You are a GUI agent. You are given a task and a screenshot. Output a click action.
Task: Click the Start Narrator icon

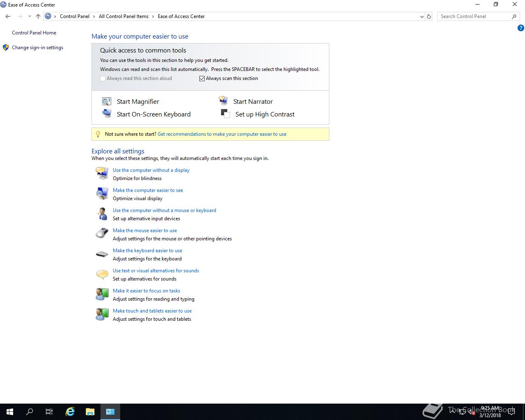click(223, 101)
